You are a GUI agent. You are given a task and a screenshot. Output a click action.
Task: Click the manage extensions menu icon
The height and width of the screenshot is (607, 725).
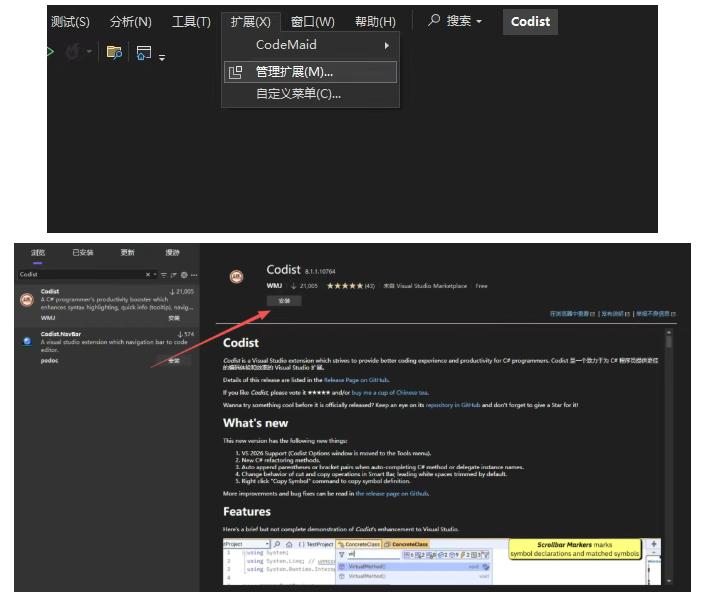[x=235, y=72]
